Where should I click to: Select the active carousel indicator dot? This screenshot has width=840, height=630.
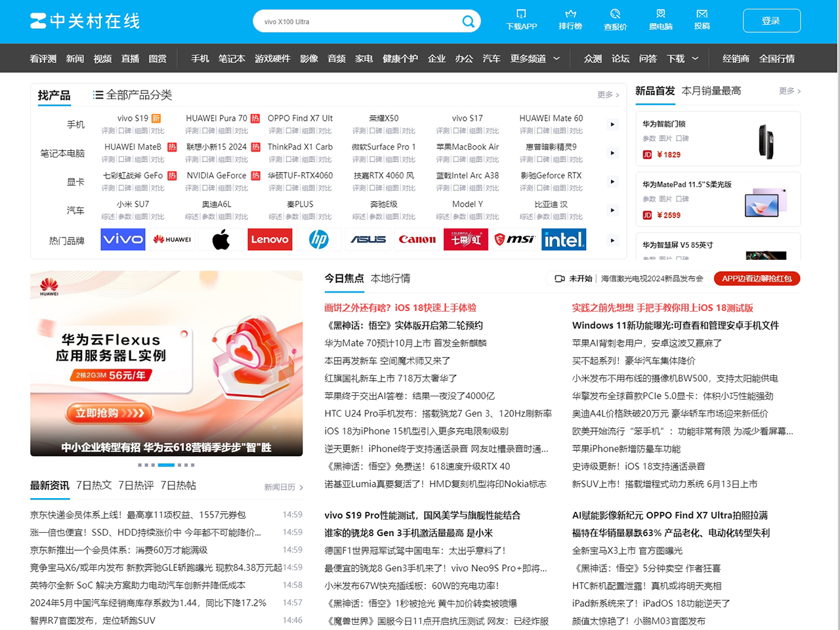166,465
